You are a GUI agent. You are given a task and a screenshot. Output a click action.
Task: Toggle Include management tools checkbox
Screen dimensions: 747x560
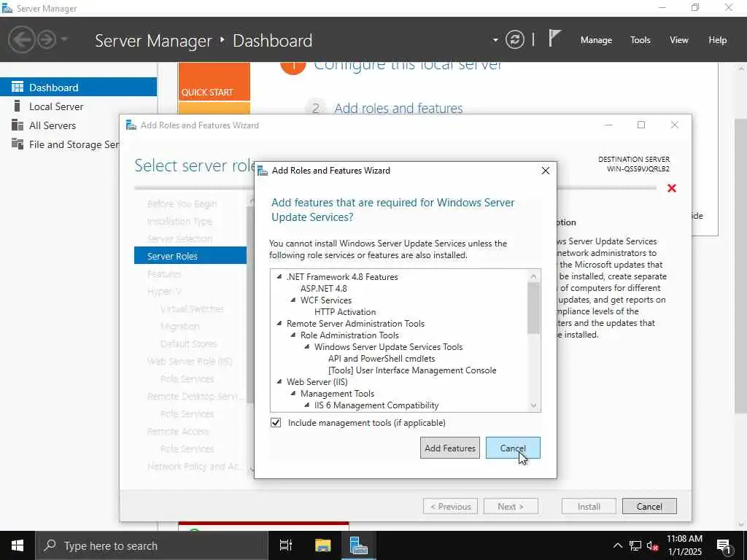(276, 422)
